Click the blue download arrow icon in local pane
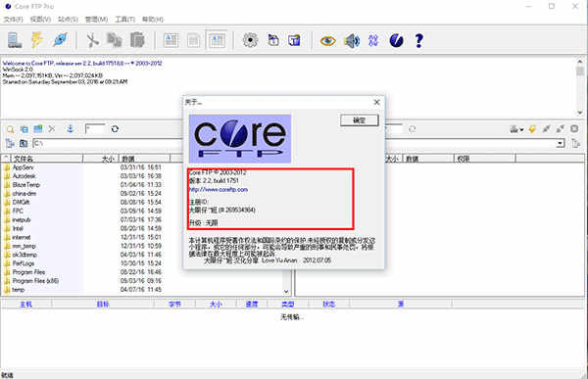This screenshot has height=379, width=588. pyautogui.click(x=71, y=129)
